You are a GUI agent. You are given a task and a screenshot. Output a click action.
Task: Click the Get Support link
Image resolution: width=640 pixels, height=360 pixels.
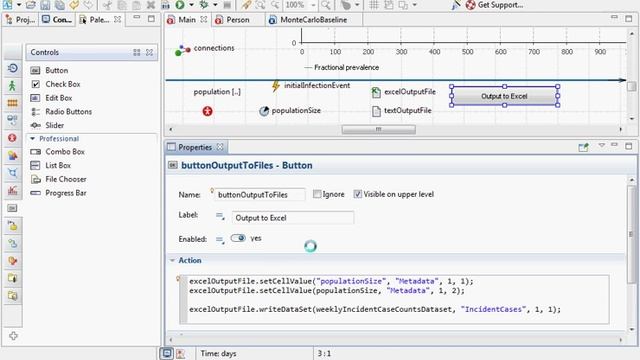pos(495,5)
